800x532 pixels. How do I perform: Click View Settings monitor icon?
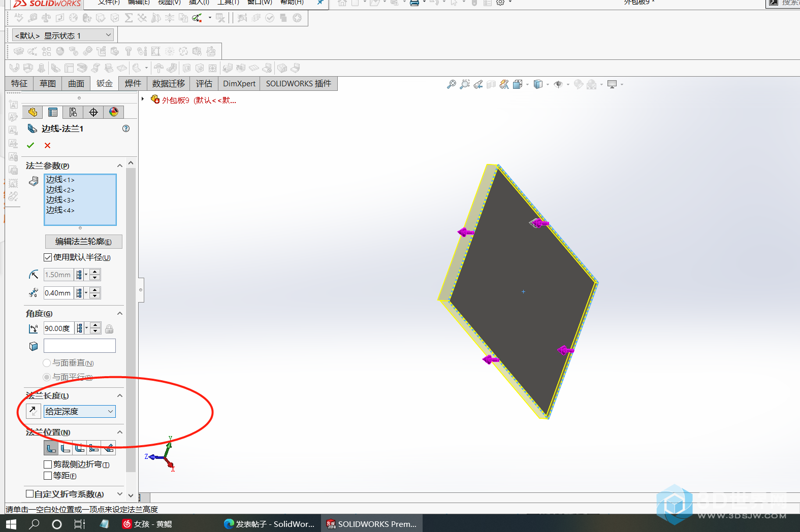[x=612, y=84]
